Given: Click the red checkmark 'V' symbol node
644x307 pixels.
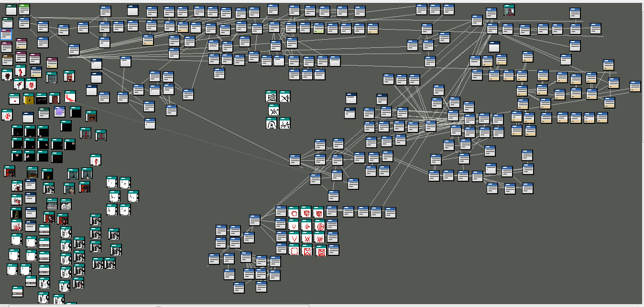Looking at the screenshot, I should pos(294,238).
